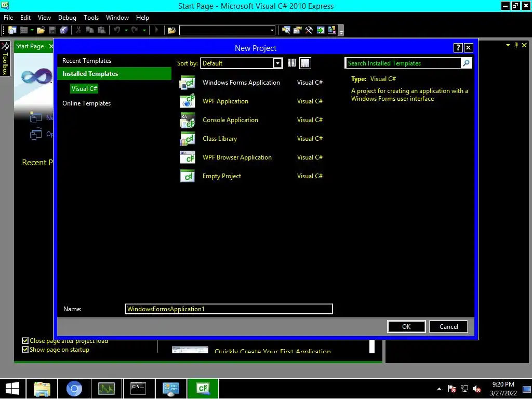Click the Add New Item toolbar icon
The image size is (532, 399).
(24, 30)
